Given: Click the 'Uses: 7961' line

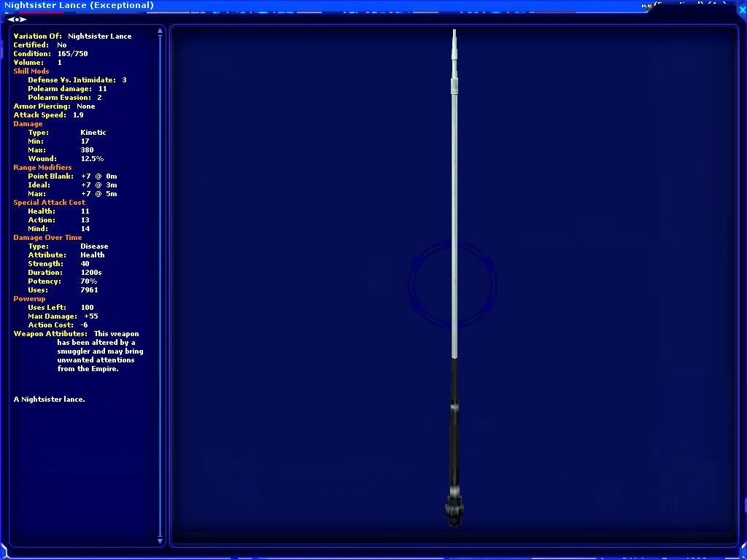Looking at the screenshot, I should (x=63, y=290).
